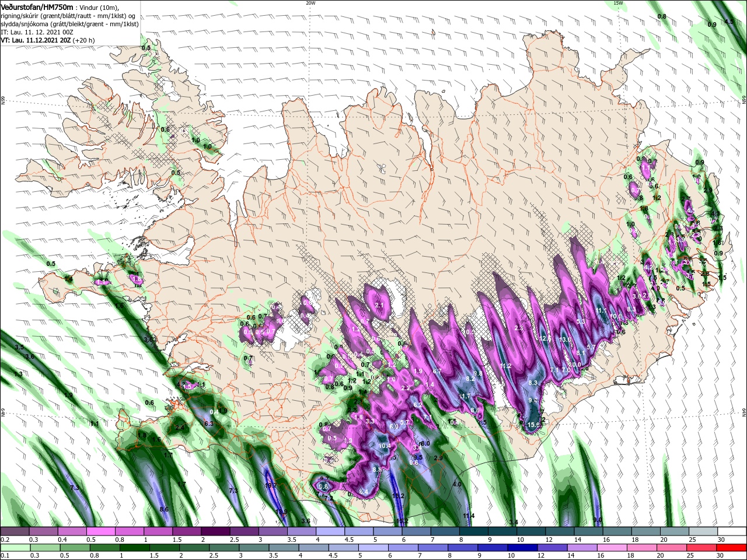Click top legend swatch between 4 and 4.5
The height and width of the screenshot is (560, 747).
330,531
